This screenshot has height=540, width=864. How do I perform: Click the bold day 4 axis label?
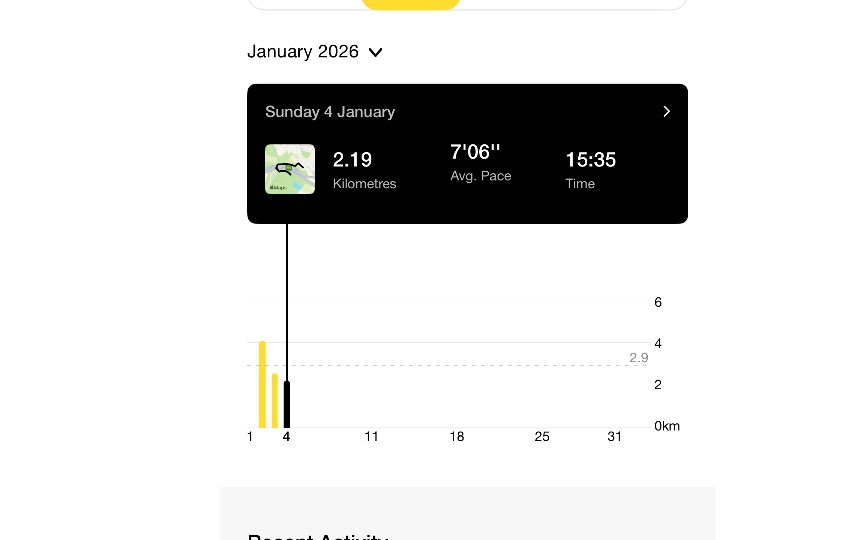[287, 437]
